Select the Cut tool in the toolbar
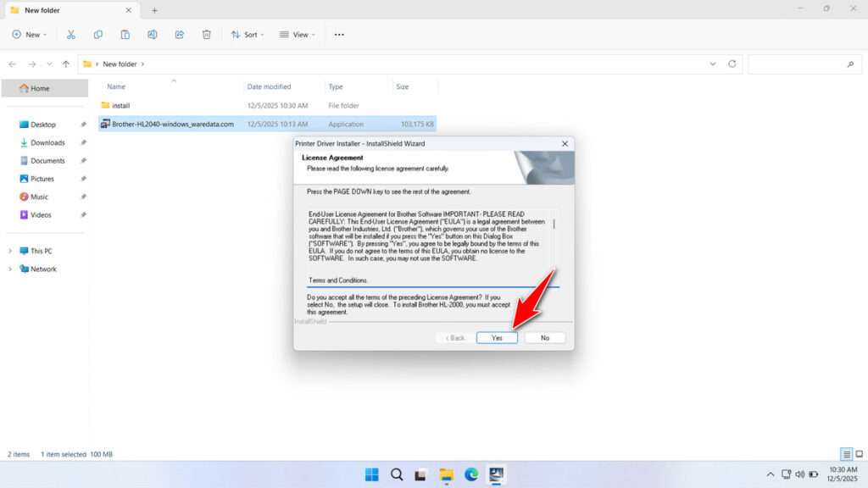The width and height of the screenshot is (868, 488). tap(71, 34)
